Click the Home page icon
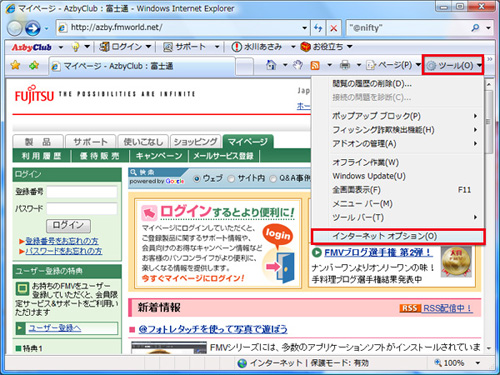Image resolution: width=500 pixels, height=375 pixels. (x=271, y=65)
